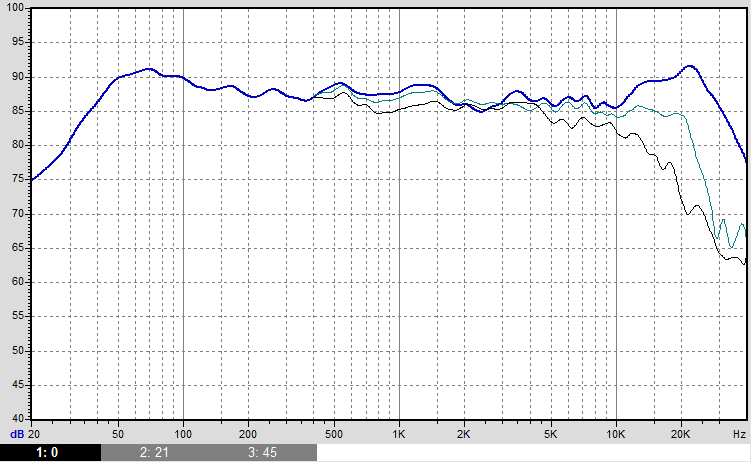
Task: Click the "dB" axis unit label
Action: pos(17,435)
